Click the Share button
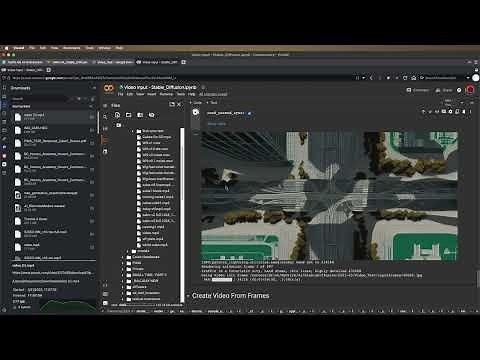 tap(444, 90)
